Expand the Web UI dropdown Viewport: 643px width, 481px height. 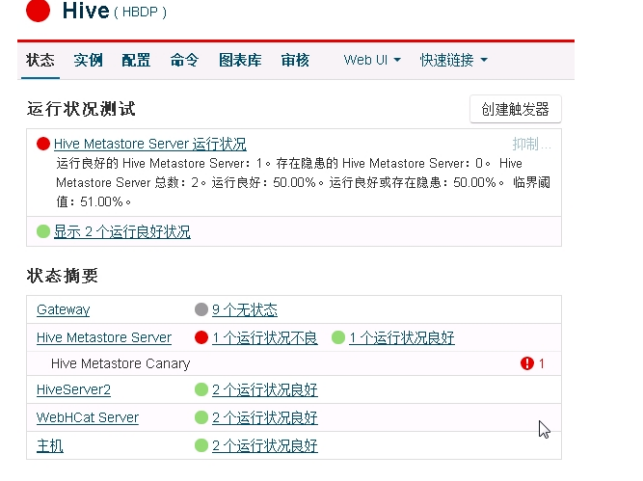[372, 60]
